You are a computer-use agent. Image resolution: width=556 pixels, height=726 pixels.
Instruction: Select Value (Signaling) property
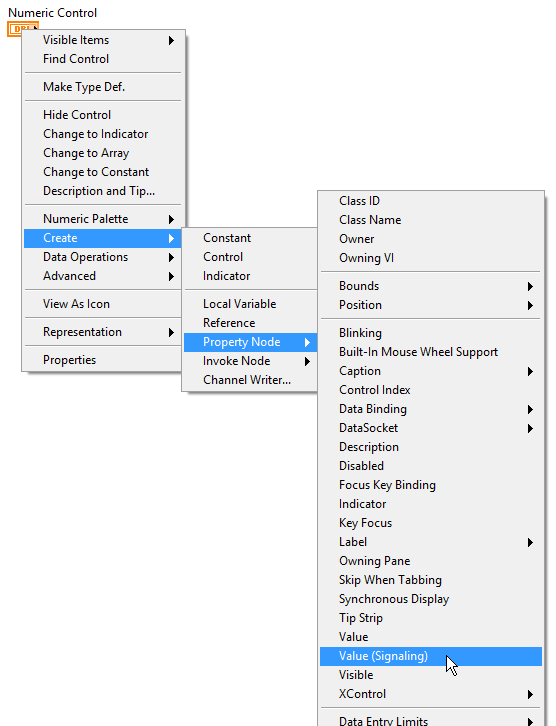coord(431,656)
